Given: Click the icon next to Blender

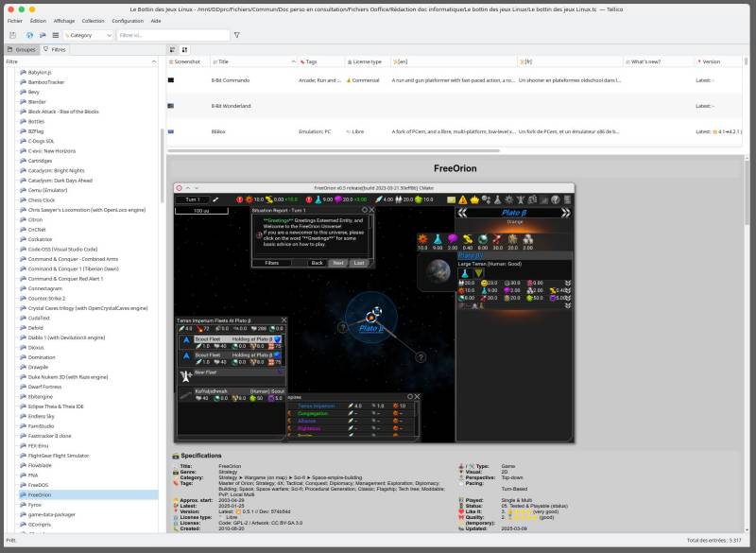Looking at the screenshot, I should 23,102.
